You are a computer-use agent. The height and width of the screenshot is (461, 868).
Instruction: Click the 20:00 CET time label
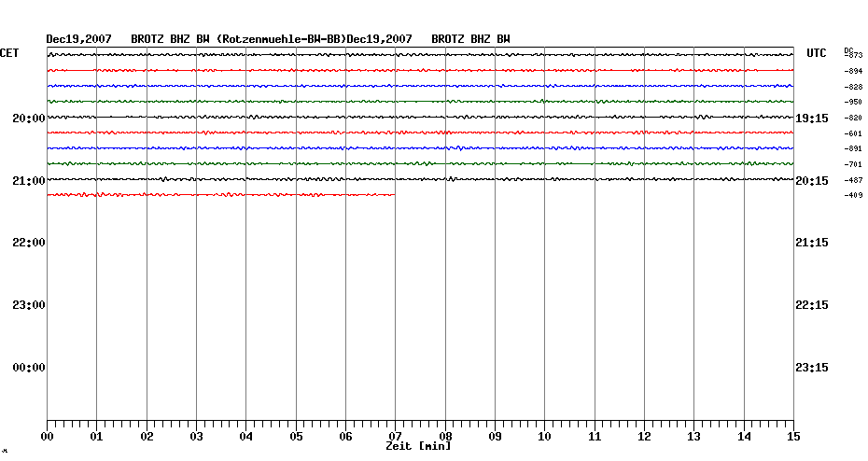29,119
